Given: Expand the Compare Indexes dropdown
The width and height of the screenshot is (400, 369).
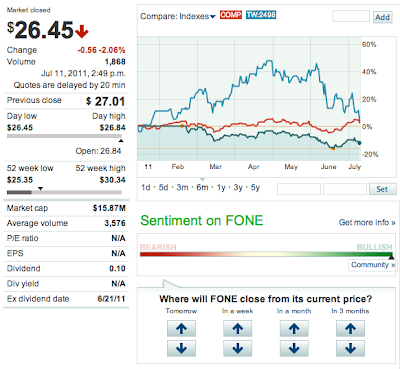Looking at the screenshot, I should [x=178, y=16].
